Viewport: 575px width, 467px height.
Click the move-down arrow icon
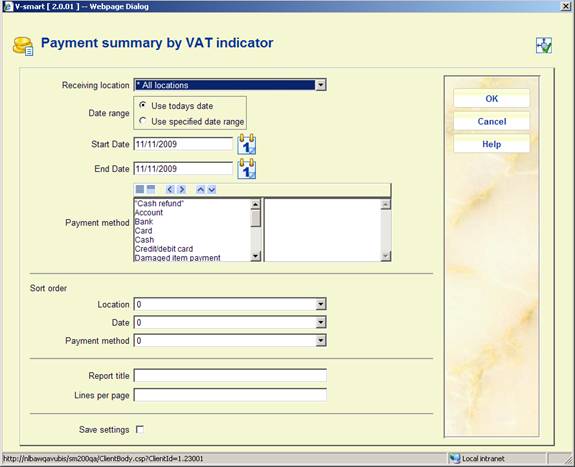pyautogui.click(x=212, y=189)
